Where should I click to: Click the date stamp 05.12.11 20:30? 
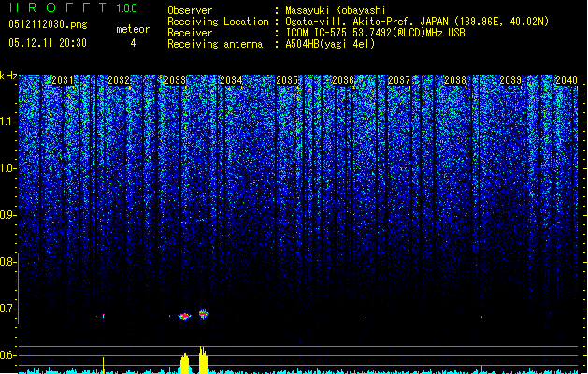[48, 43]
